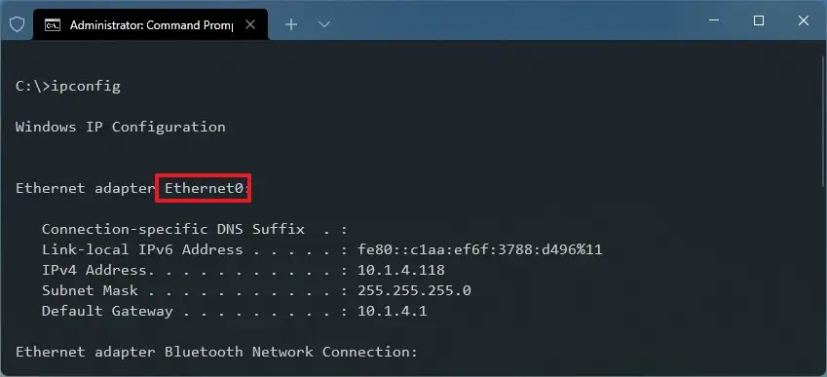Select the Administrator: Command Prompt tab
This screenshot has height=377, width=827.
[150, 25]
